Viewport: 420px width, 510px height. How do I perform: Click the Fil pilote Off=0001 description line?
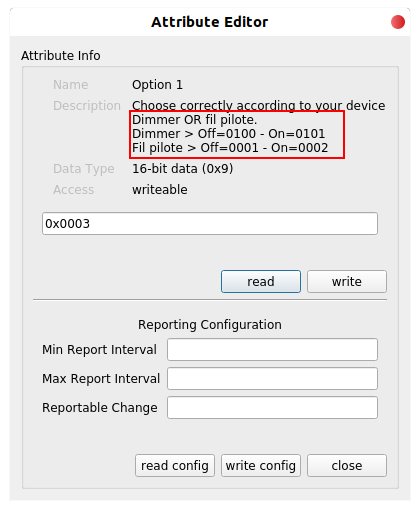(230, 148)
